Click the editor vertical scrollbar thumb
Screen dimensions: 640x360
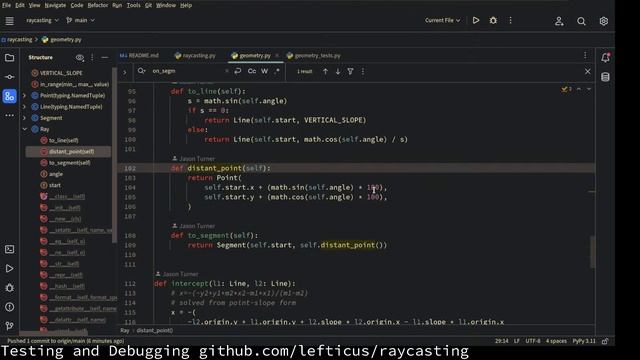(x=592, y=252)
